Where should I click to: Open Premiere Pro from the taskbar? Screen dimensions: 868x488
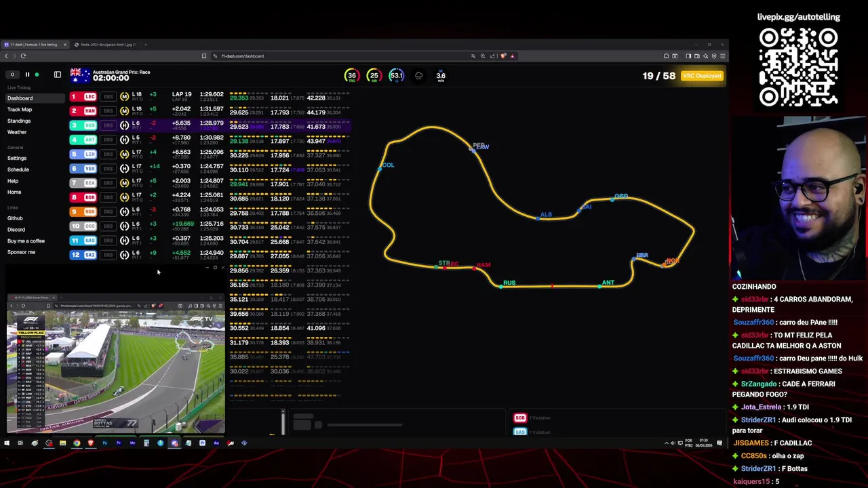pyautogui.click(x=119, y=443)
